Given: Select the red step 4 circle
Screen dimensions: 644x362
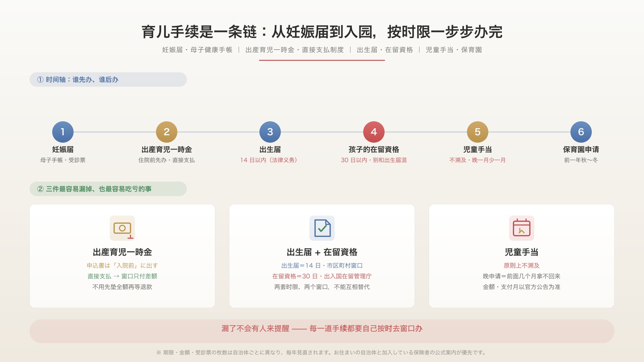Looking at the screenshot, I should [374, 132].
